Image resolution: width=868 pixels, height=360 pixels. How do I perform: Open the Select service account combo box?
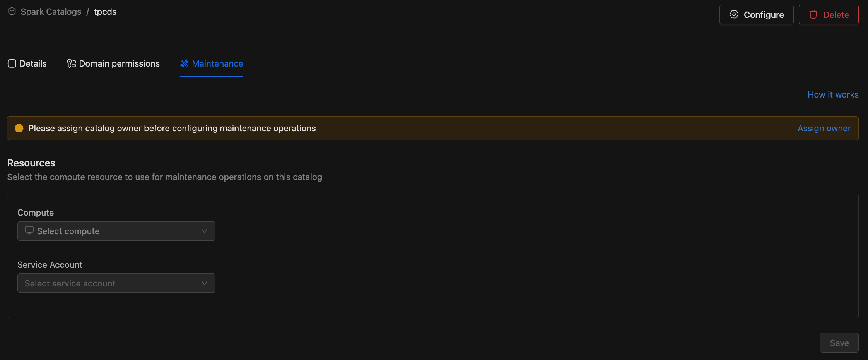pos(108,283)
